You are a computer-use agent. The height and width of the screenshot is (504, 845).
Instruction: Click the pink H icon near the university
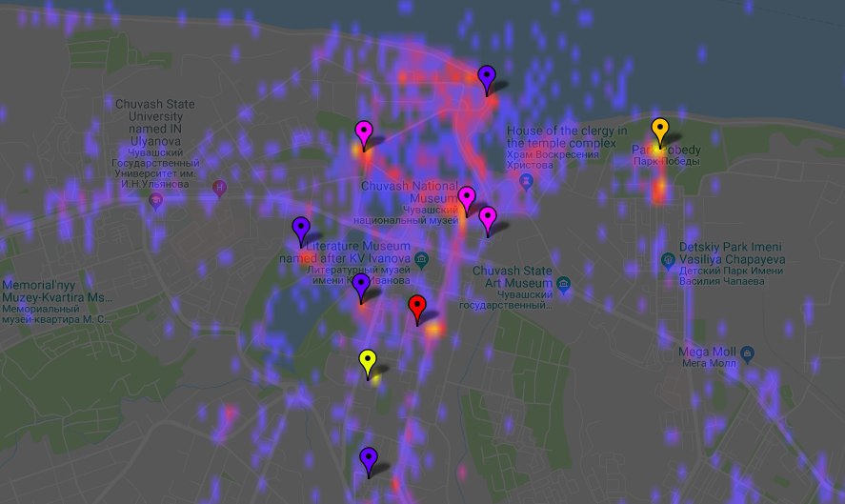(221, 187)
